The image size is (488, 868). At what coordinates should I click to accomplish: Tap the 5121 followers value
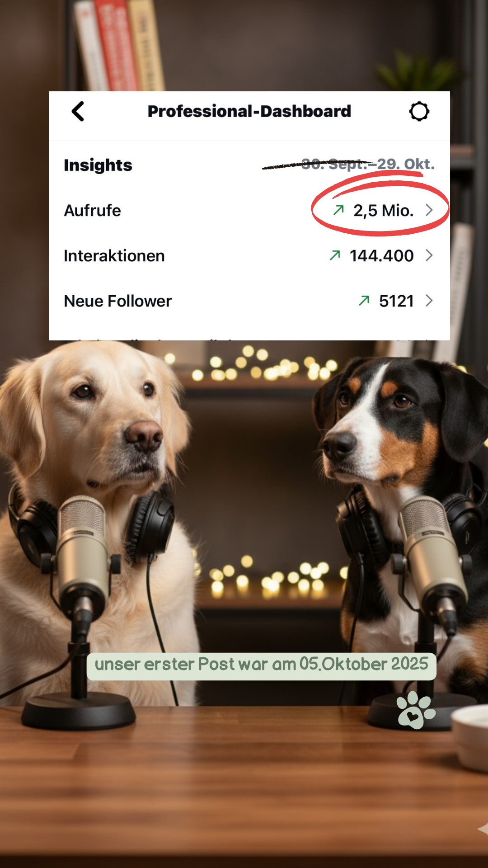click(397, 301)
